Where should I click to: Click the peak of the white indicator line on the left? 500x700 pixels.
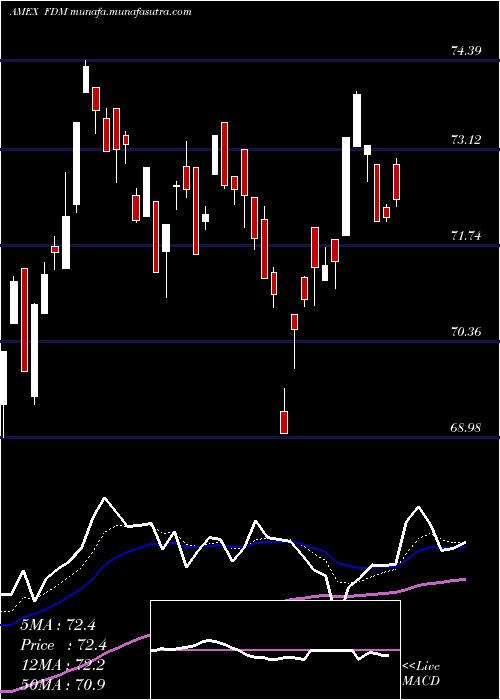point(105,498)
